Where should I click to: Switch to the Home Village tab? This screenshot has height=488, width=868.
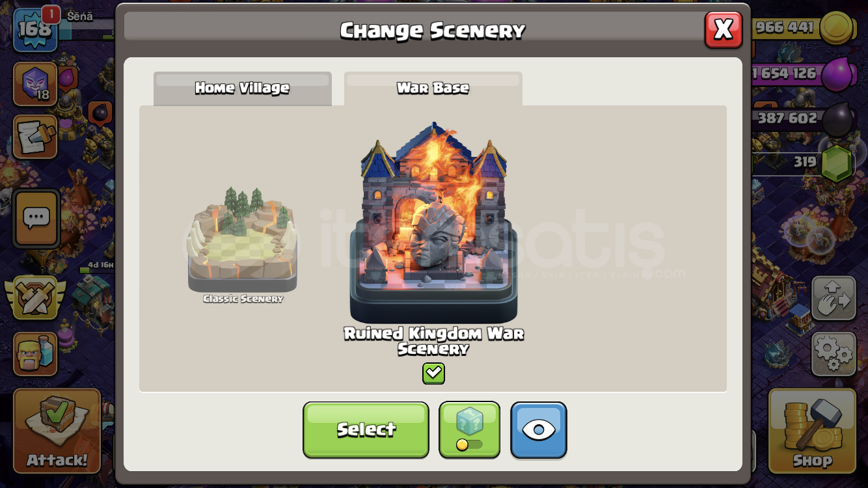click(243, 88)
